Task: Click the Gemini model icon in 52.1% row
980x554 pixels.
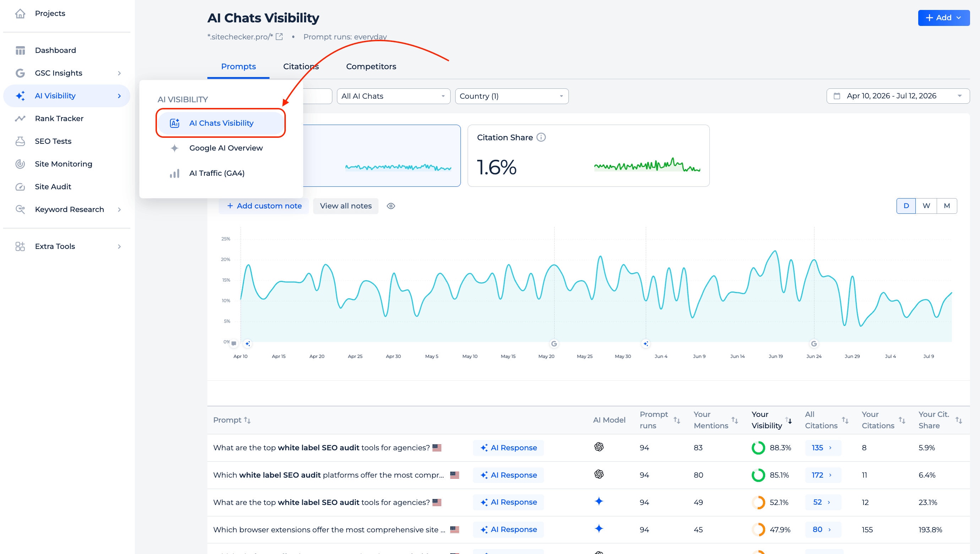Action: pyautogui.click(x=599, y=501)
